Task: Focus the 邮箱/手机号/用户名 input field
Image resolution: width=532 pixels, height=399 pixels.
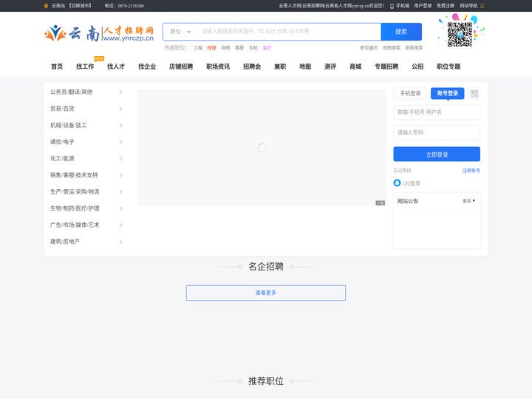Action: [437, 112]
